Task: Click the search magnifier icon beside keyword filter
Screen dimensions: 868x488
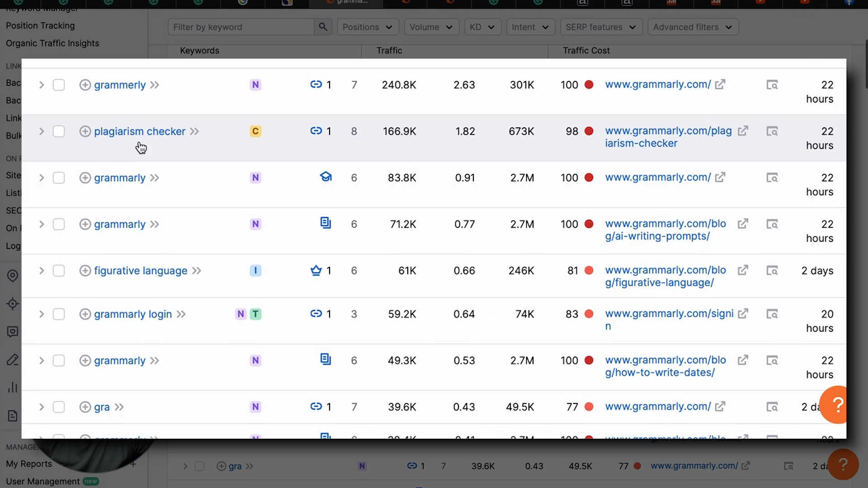Action: coord(323,27)
